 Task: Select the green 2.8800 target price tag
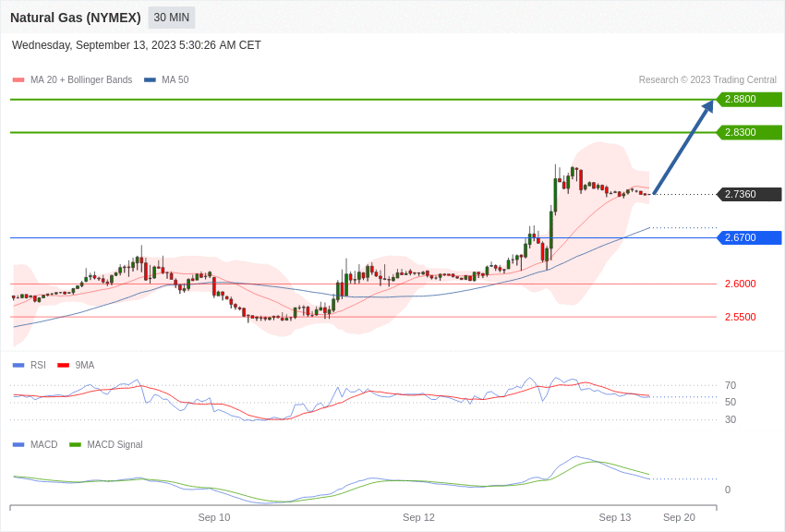tap(750, 99)
